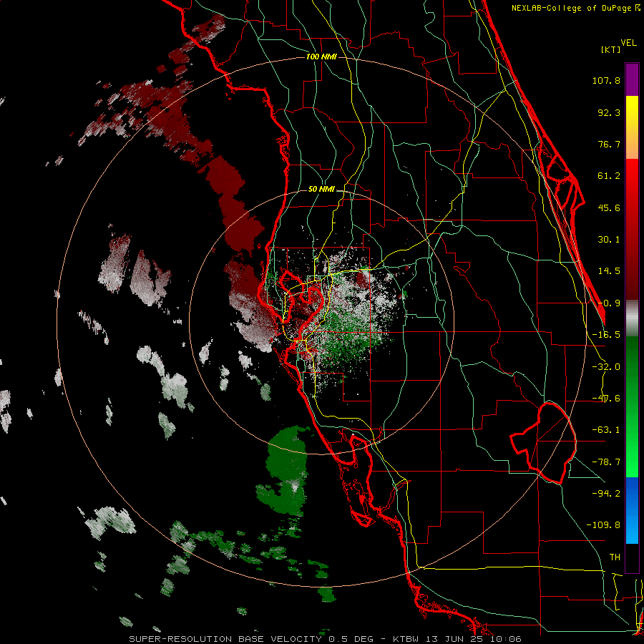644x644 pixels.
Task: Click the -78.7 velocity scale value
Action: tap(606, 462)
